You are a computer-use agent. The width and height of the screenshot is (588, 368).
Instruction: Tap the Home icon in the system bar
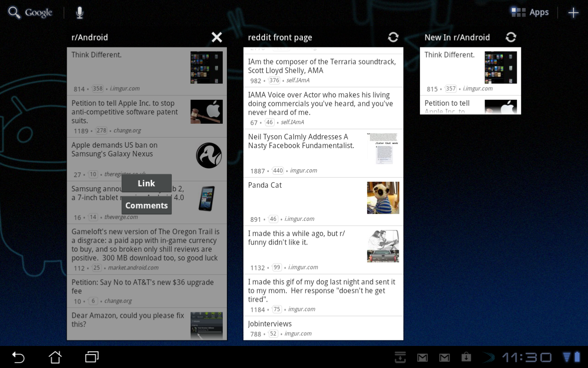pos(55,357)
